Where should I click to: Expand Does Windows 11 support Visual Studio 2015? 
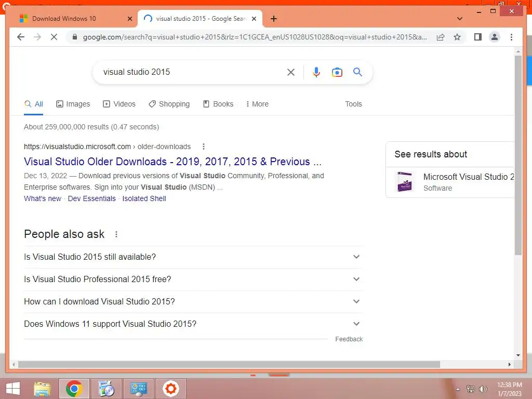tap(193, 324)
